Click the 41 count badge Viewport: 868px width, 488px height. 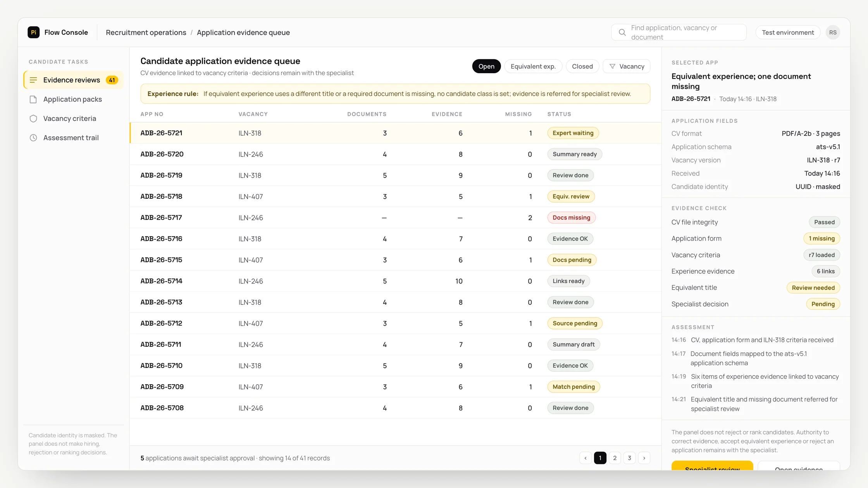[x=112, y=80]
